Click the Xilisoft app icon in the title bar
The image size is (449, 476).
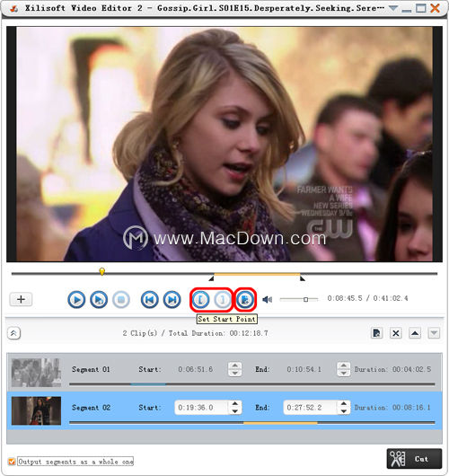(x=13, y=8)
